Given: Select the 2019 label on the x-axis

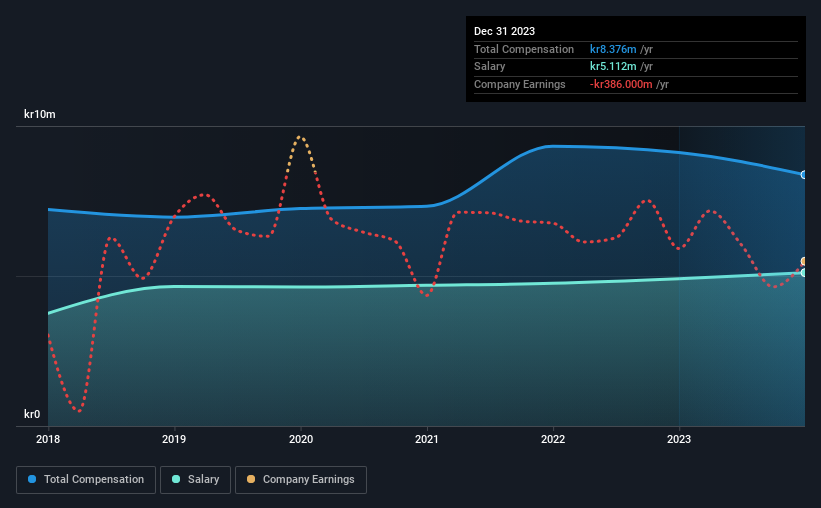Looking at the screenshot, I should coord(174,439).
